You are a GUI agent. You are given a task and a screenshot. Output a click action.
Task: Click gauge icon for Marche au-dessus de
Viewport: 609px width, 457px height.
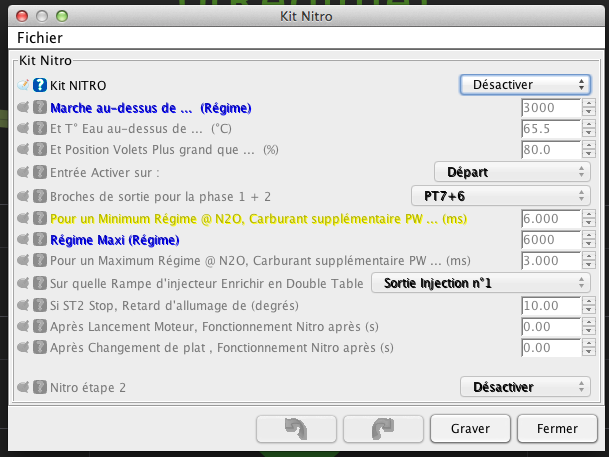click(x=23, y=108)
